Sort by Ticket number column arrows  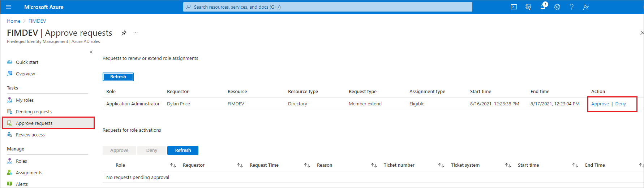tap(441, 165)
